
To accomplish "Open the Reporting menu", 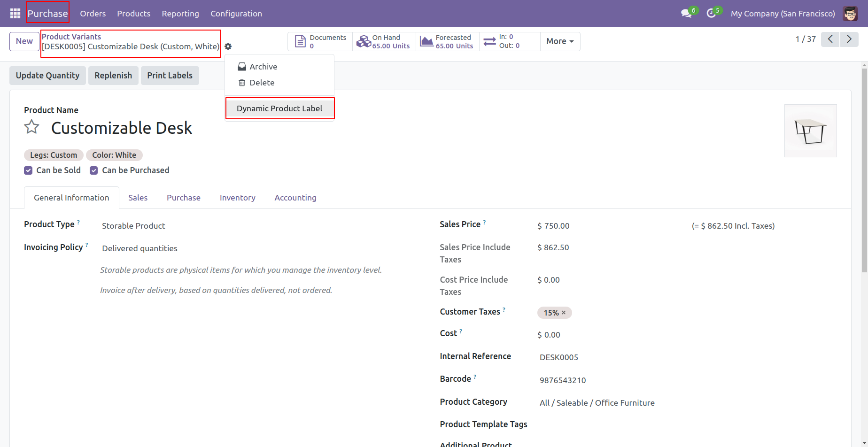I will coord(180,14).
